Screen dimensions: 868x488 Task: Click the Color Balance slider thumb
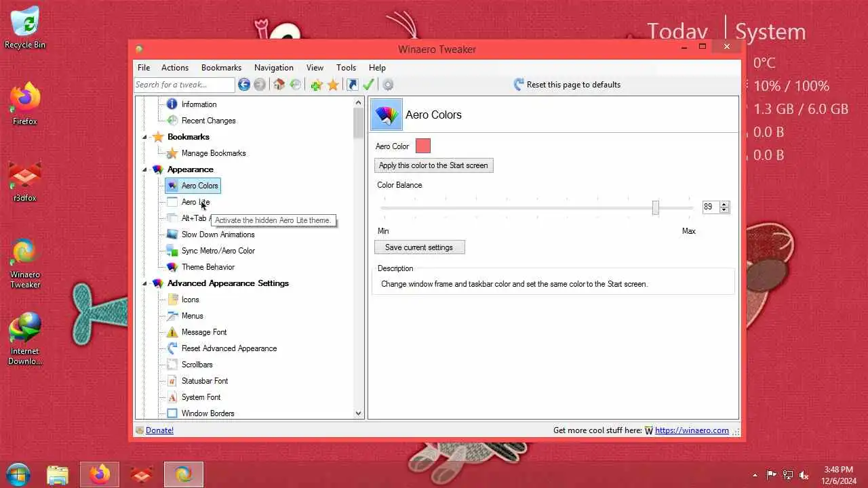click(x=655, y=208)
